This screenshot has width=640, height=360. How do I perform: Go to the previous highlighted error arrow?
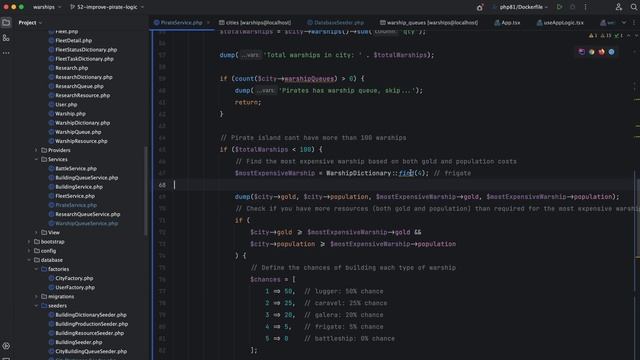[x=629, y=36]
